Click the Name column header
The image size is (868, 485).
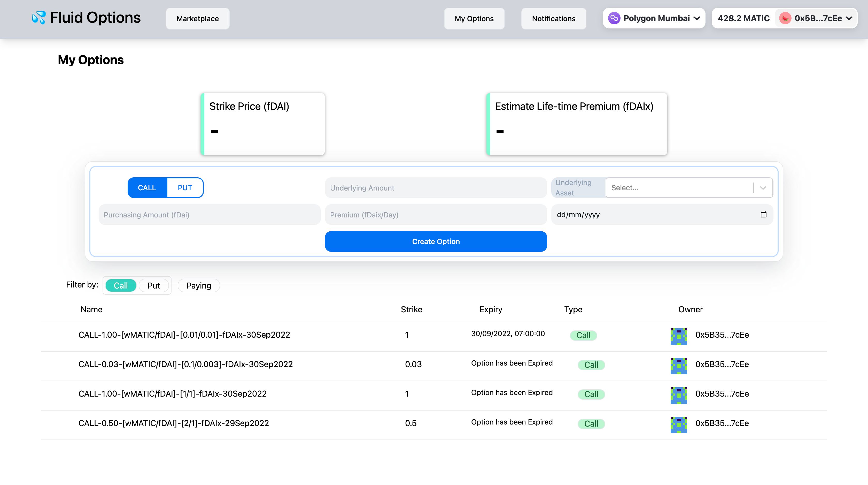point(92,310)
